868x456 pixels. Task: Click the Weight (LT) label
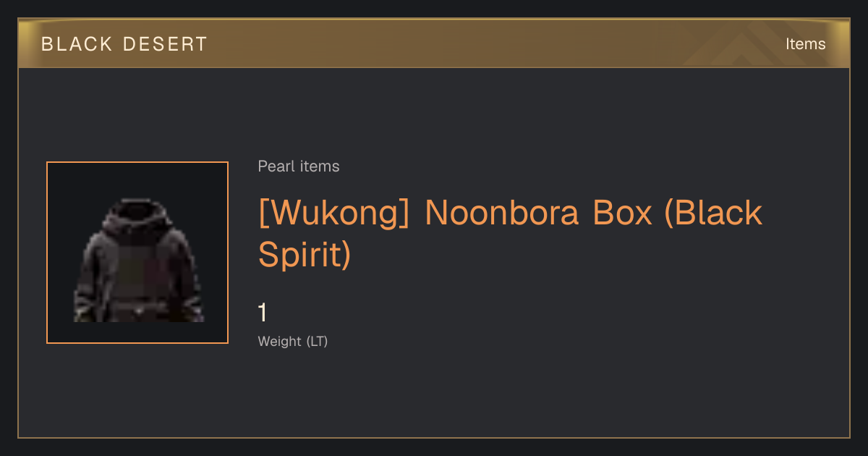293,342
